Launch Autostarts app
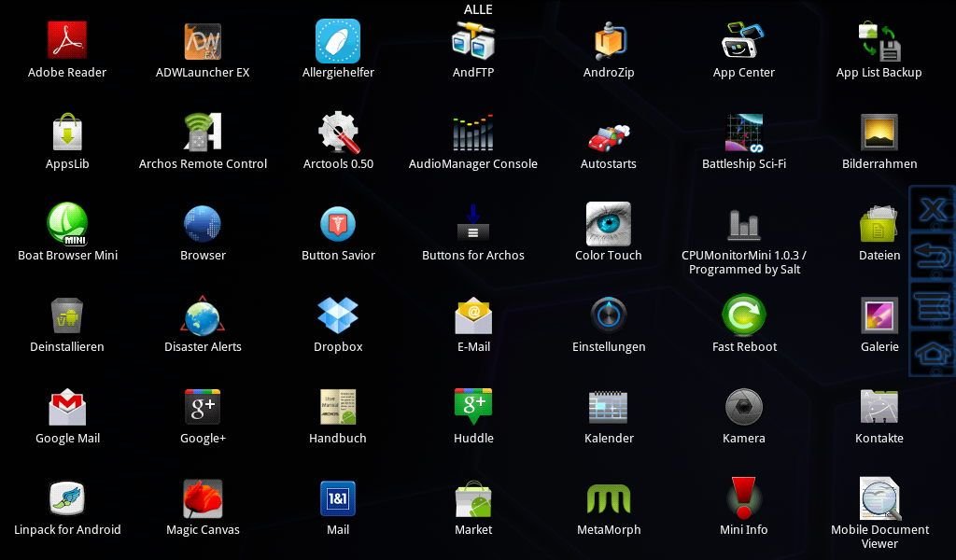 coord(609,136)
